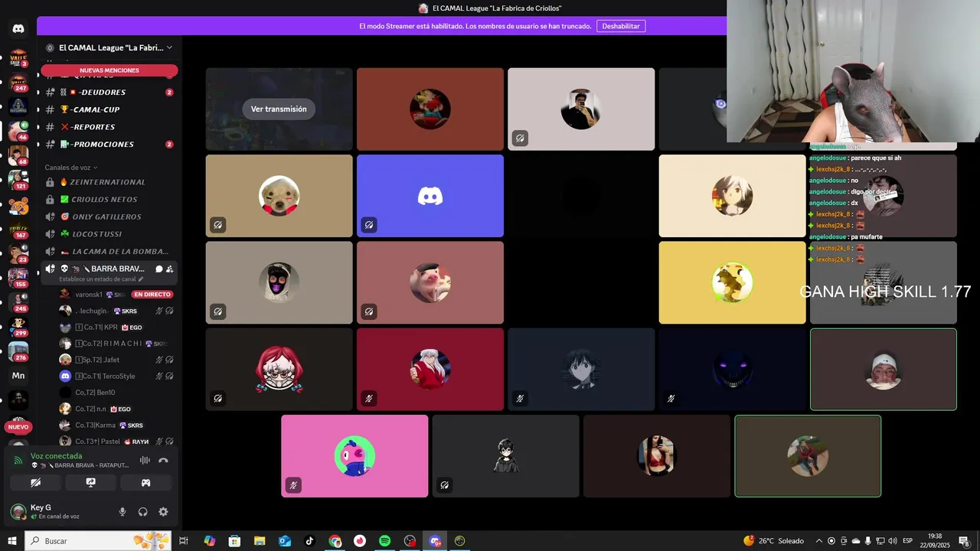Select user Co.T1| TercoStyle

tap(117, 376)
